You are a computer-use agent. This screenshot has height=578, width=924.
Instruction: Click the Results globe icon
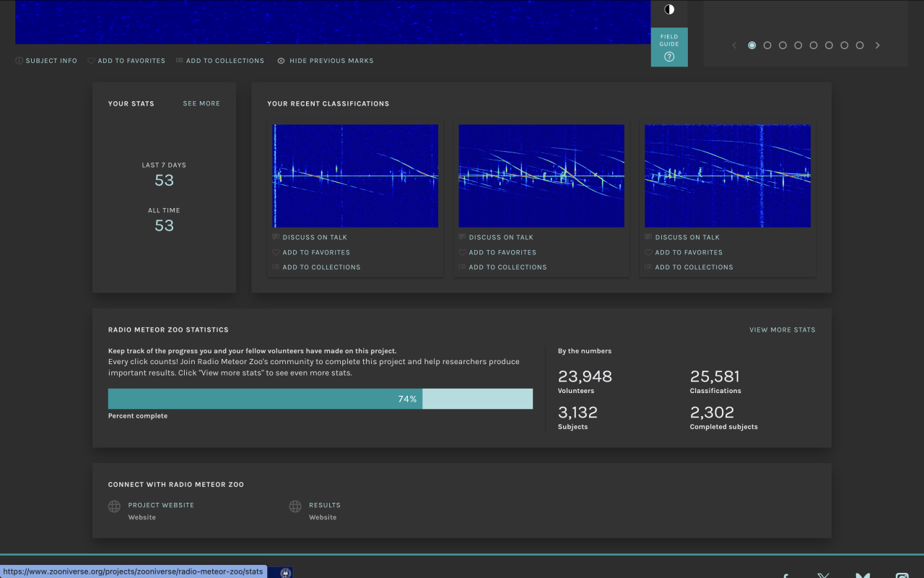pyautogui.click(x=295, y=506)
